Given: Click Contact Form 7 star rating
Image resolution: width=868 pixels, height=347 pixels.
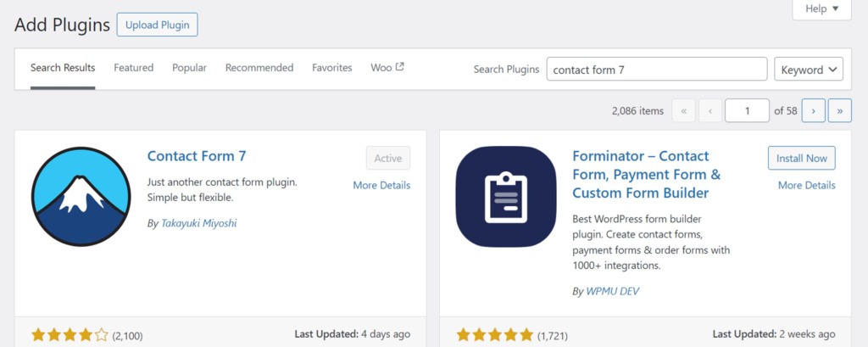Looking at the screenshot, I should 70,335.
